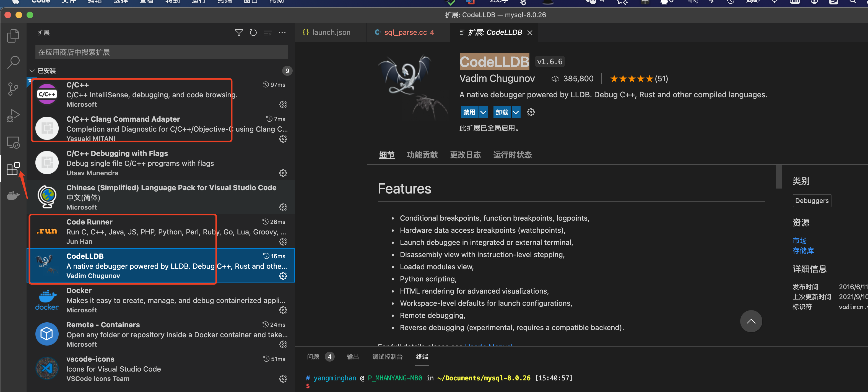Screen dimensions: 868x392
Task: Expand the 卸载 uninstall dropdown arrow
Action: click(516, 112)
